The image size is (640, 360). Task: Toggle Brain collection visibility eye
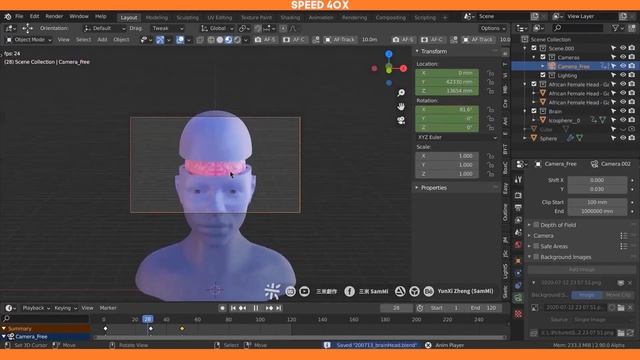(x=623, y=111)
